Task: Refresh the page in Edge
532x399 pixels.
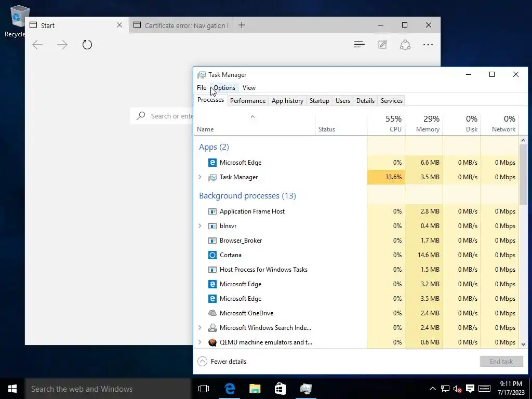Action: pos(87,45)
